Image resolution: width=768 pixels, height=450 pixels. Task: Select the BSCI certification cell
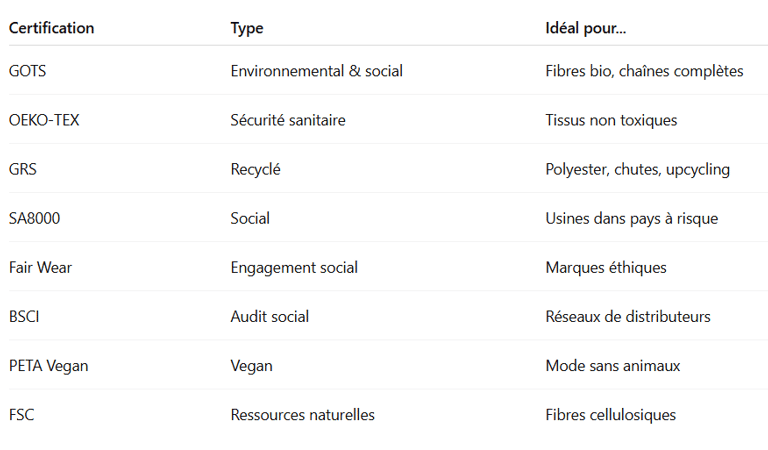(x=25, y=316)
